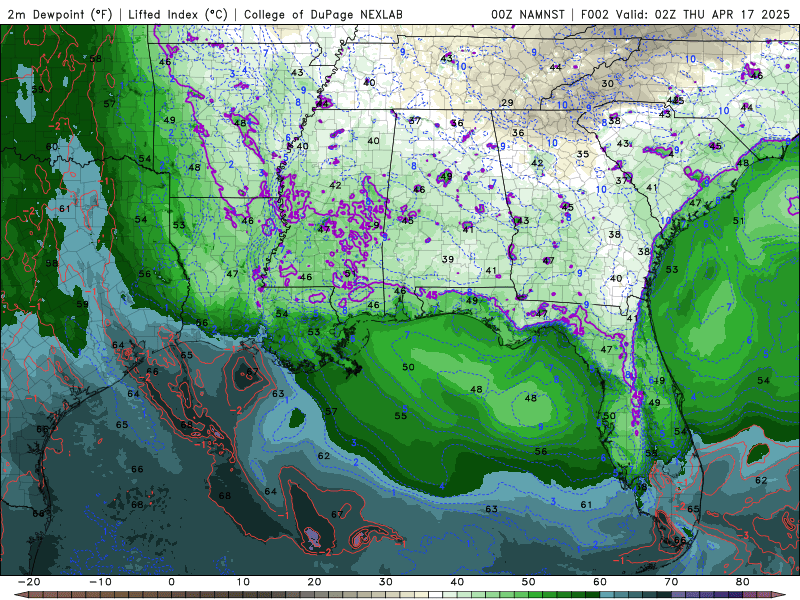Click the "F002 Valid: 02Z THU APR 17 2025" text
This screenshot has width=800, height=600.
point(685,15)
